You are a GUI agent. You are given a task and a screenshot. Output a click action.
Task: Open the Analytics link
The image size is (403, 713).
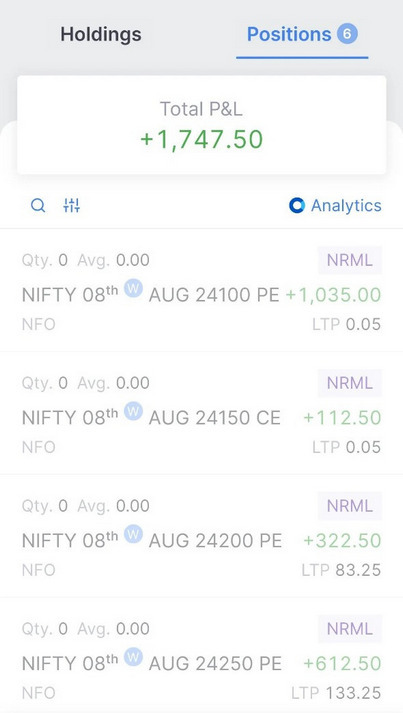(335, 206)
